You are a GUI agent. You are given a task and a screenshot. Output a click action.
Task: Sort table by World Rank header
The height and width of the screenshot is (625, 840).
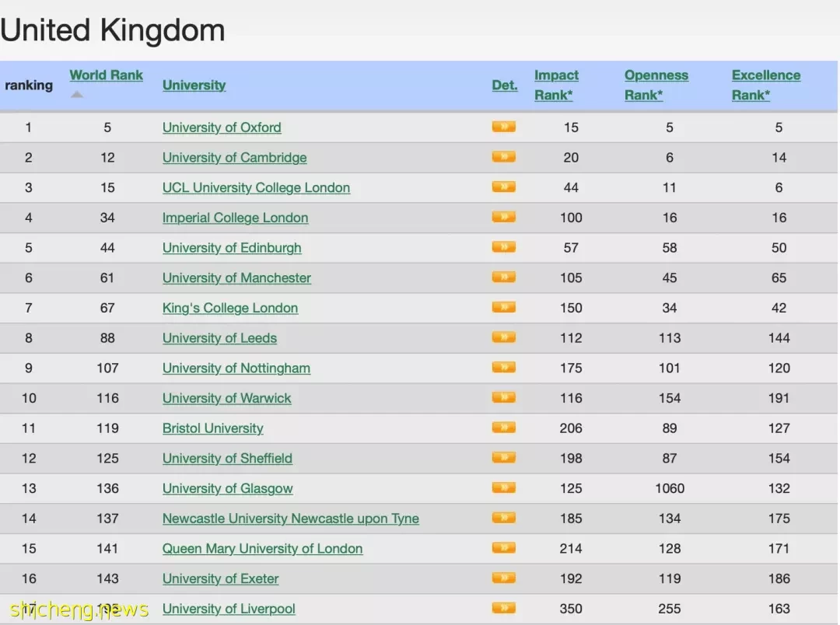pyautogui.click(x=106, y=75)
